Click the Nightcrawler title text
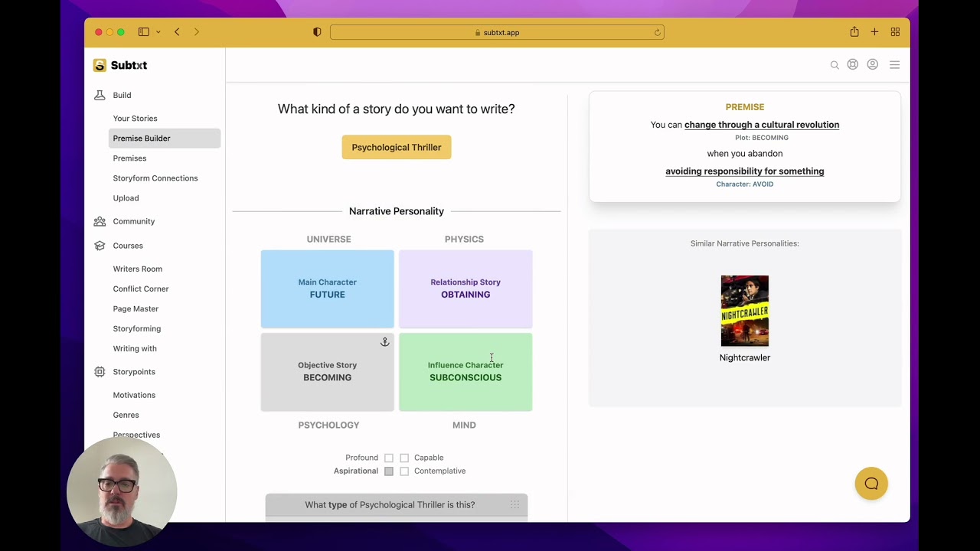 pos(745,358)
